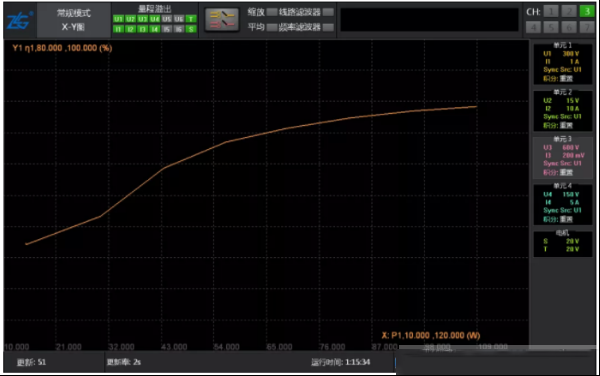Select the U1 range overflow indicator
Viewport: 600px width, 376px height.
point(118,19)
